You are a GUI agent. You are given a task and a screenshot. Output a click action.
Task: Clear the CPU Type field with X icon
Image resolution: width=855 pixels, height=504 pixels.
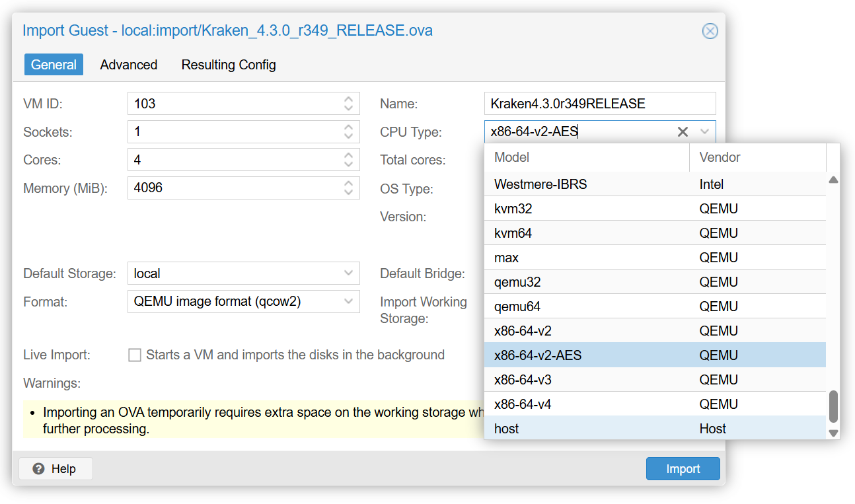683,132
